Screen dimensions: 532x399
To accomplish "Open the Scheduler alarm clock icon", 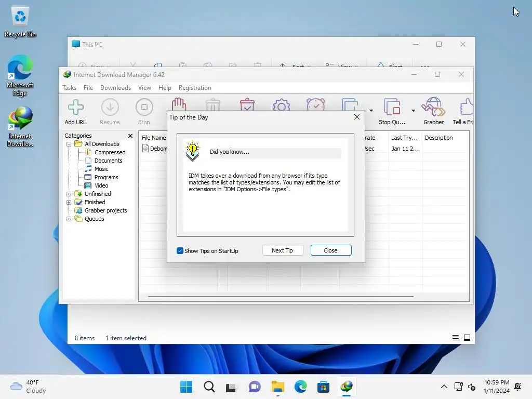I will [x=315, y=104].
